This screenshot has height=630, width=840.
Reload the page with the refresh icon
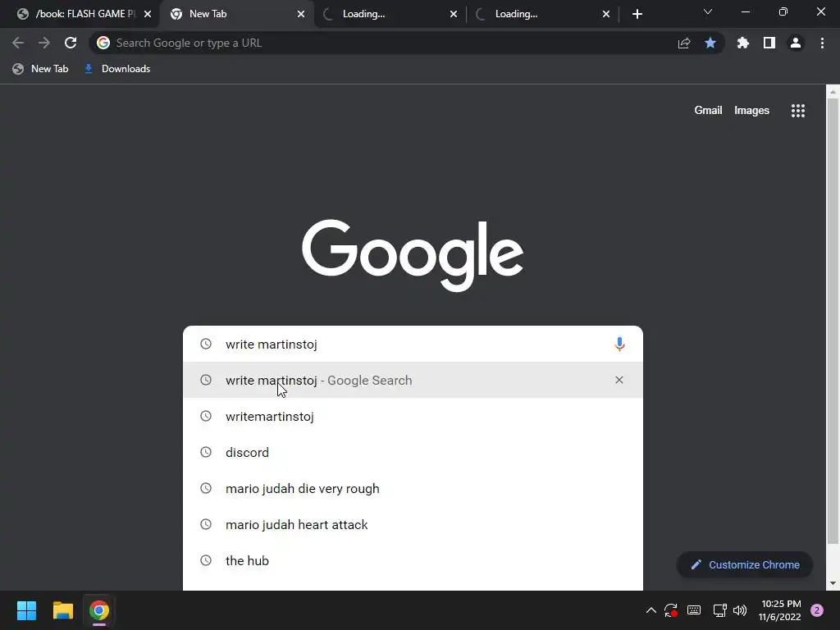[71, 43]
